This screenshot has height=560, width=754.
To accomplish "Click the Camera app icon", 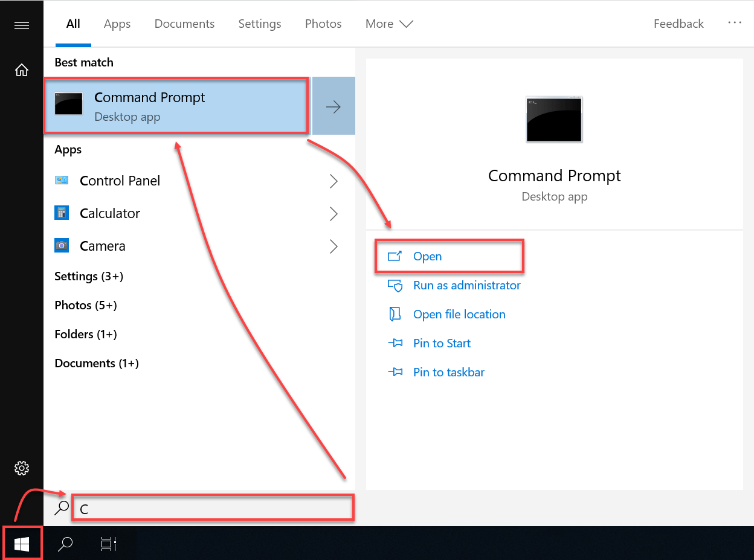I will 62,245.
